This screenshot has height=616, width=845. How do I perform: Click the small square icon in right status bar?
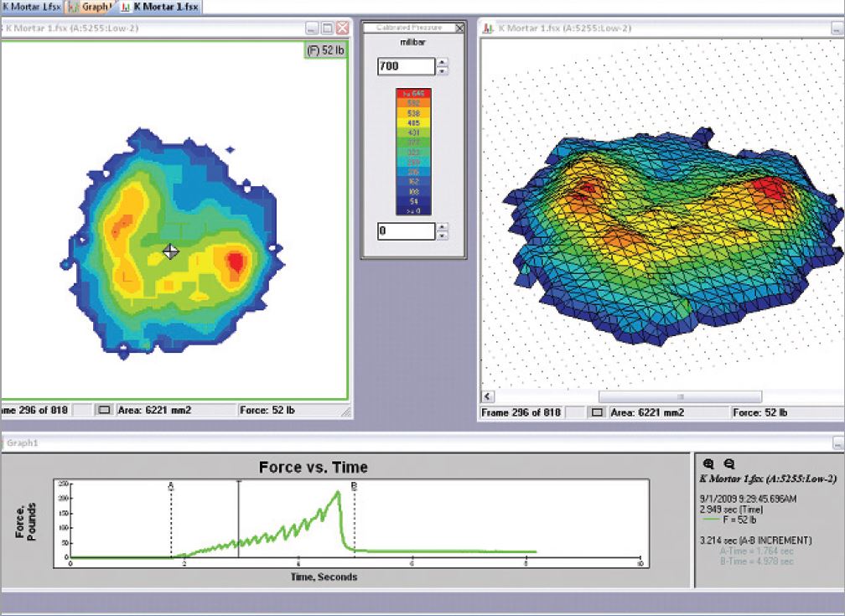coord(598,413)
